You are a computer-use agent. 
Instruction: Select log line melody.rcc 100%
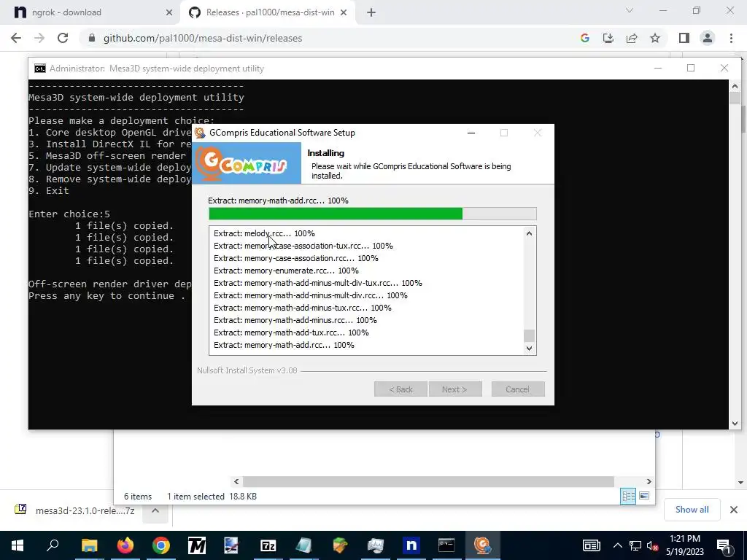point(264,233)
